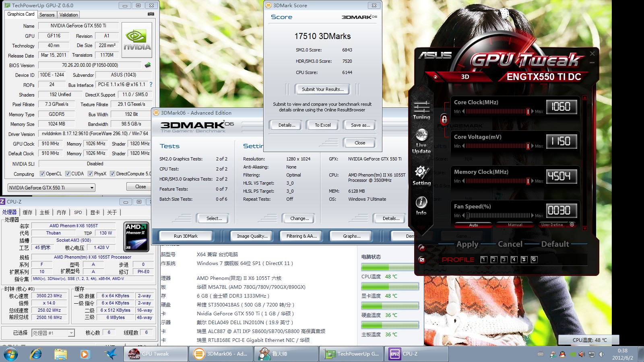Switch to the 主板 tab in CPU-Z
The width and height of the screenshot is (644, 362).
pos(44,212)
